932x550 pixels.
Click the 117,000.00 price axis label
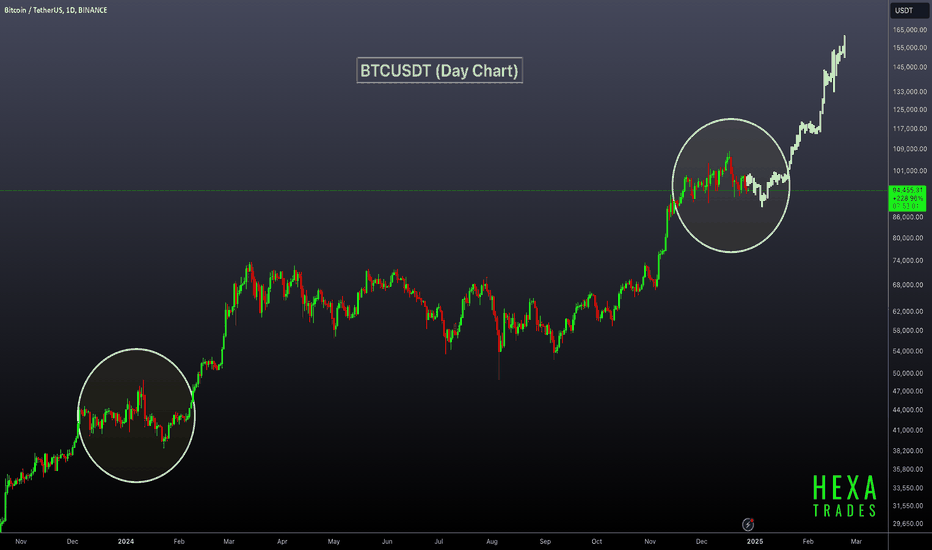click(909, 128)
